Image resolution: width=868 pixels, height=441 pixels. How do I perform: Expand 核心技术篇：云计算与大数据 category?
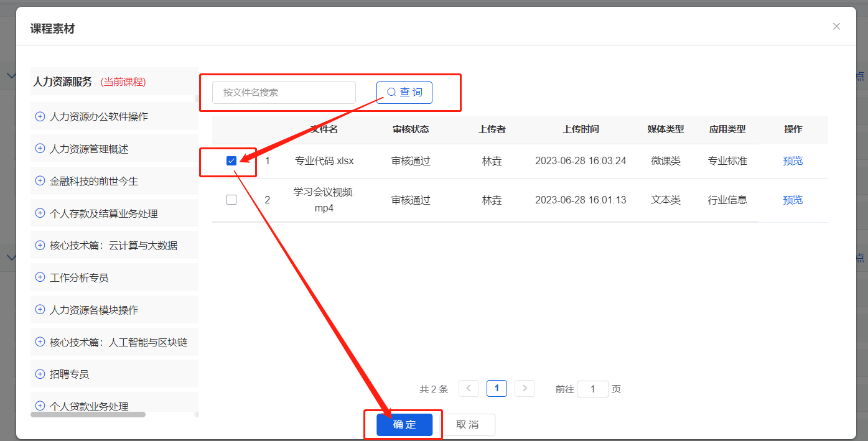coord(40,245)
